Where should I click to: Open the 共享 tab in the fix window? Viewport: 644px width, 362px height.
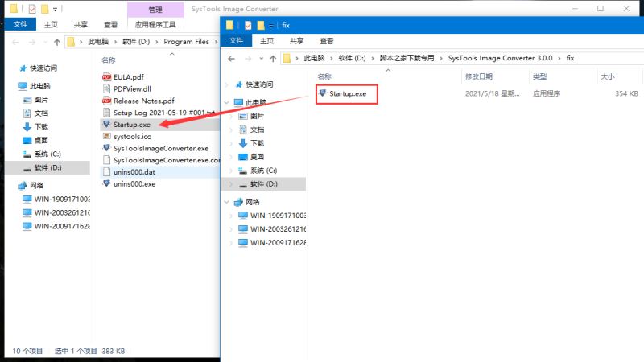click(x=296, y=41)
